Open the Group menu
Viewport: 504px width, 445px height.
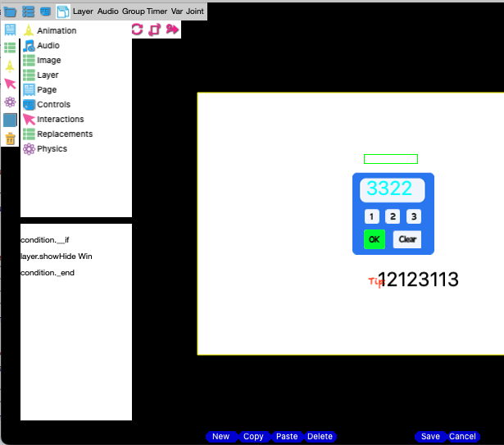point(133,11)
